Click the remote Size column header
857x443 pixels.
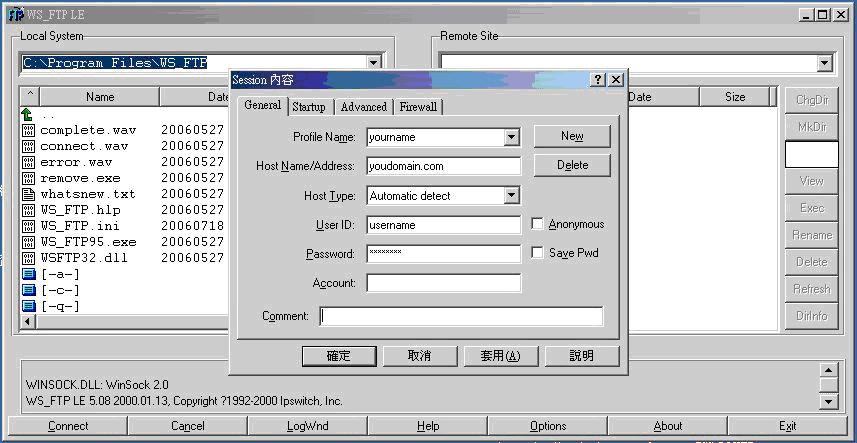pos(735,97)
